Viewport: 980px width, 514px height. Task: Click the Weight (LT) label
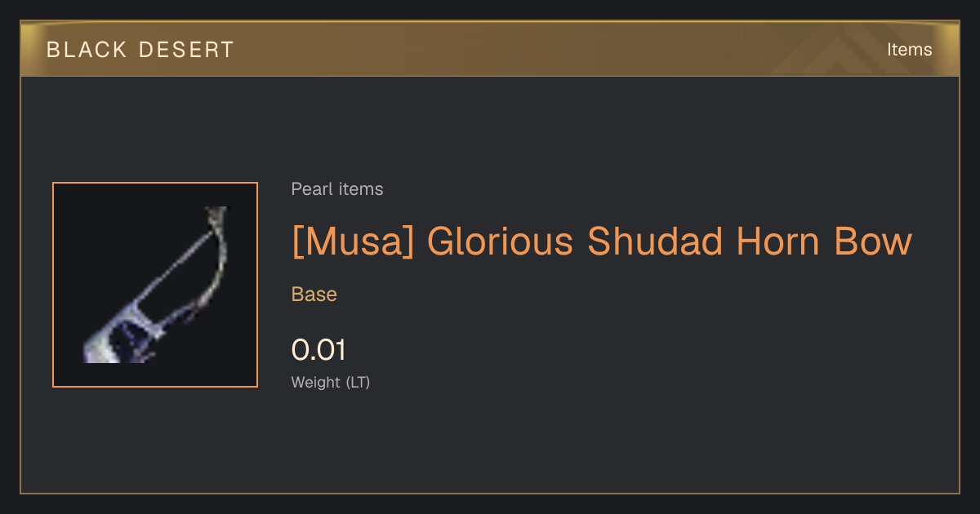click(x=331, y=382)
